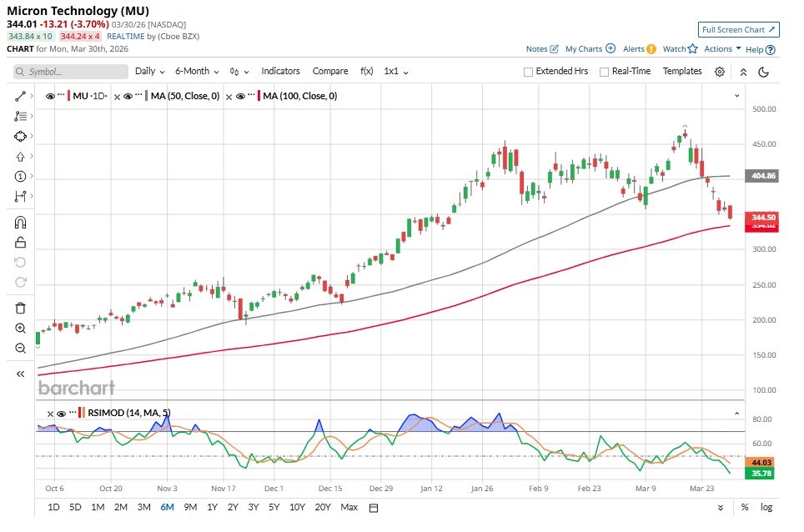Open the Indicators menu
This screenshot has width=804, height=532.
pos(280,72)
